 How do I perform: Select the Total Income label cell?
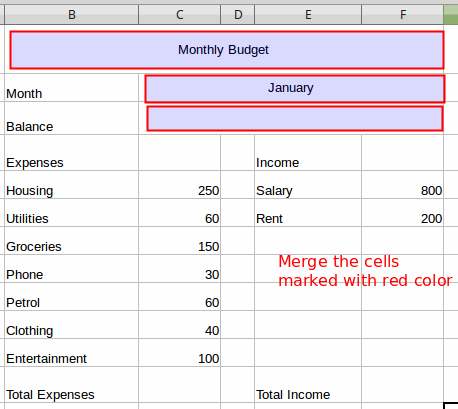pos(308,385)
